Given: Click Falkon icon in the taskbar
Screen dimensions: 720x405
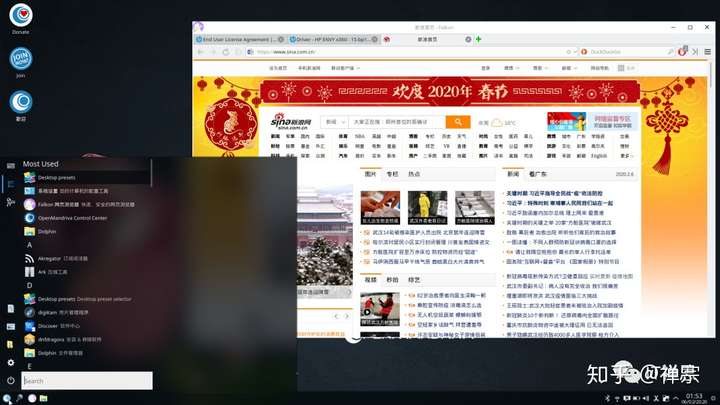Looking at the screenshot, I should [32, 399].
